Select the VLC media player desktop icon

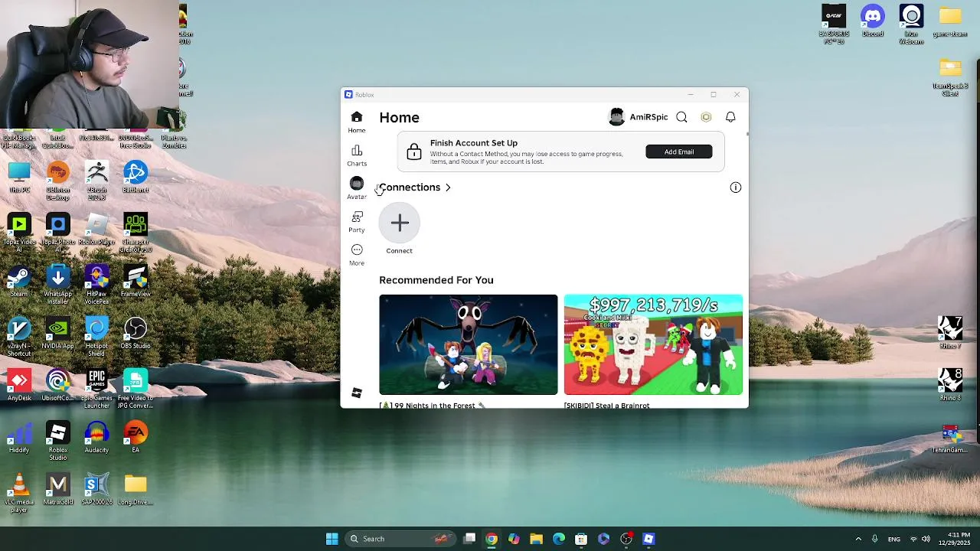click(x=19, y=494)
